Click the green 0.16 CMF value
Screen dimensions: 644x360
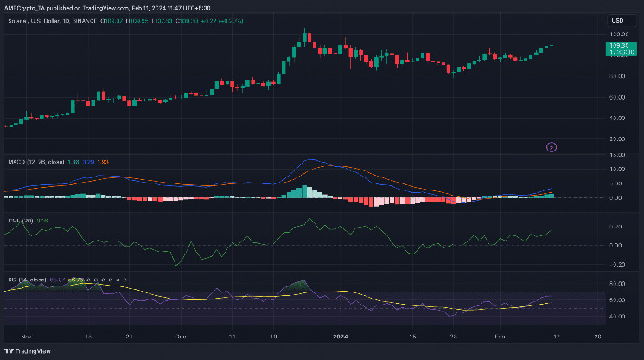click(42, 221)
